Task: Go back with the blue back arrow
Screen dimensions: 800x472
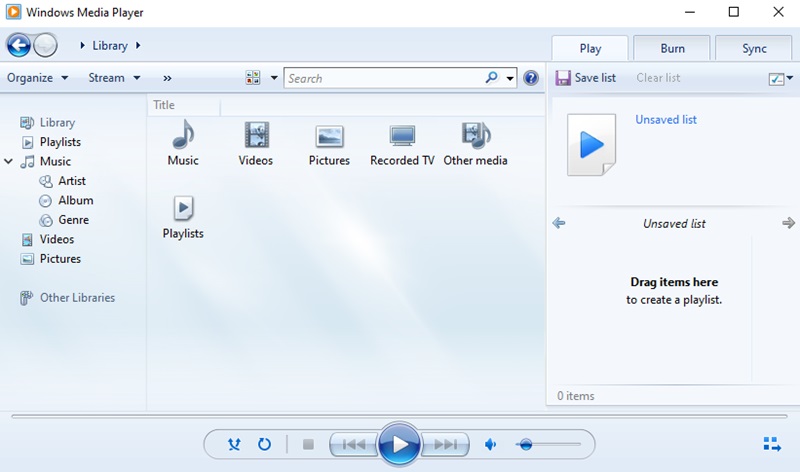Action: click(x=19, y=45)
